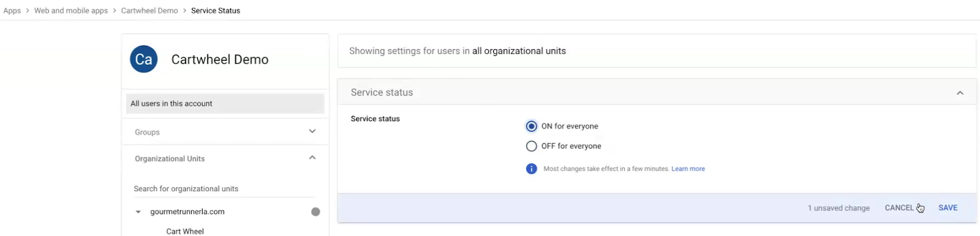Click Search for organizational units field
This screenshot has height=236, width=980.
(224, 189)
